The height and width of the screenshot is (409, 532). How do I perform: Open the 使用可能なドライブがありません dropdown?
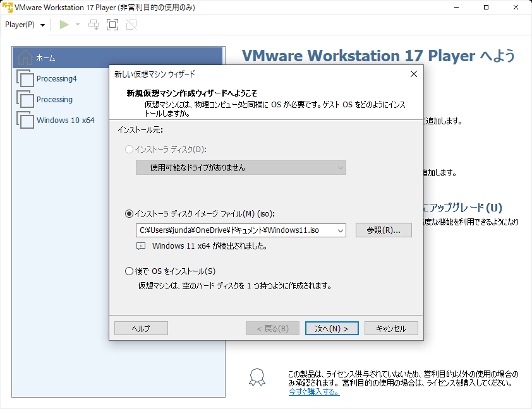(241, 168)
